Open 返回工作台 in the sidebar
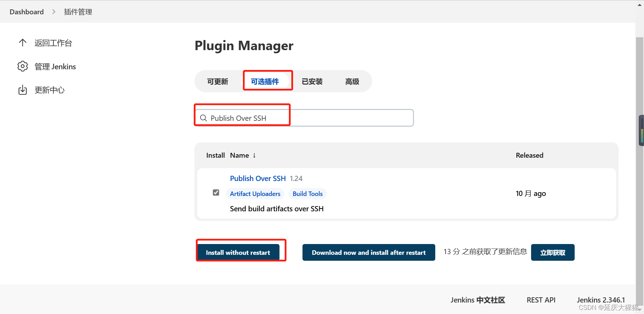 (53, 43)
